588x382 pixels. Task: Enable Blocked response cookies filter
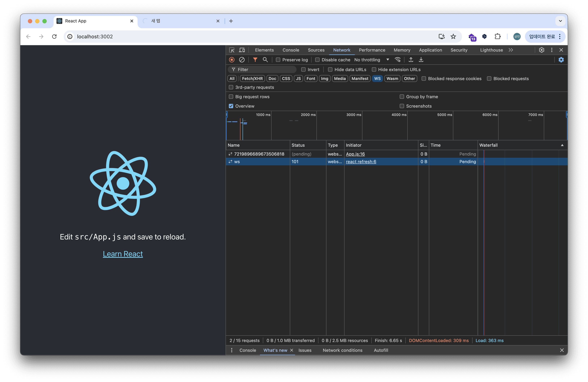424,79
